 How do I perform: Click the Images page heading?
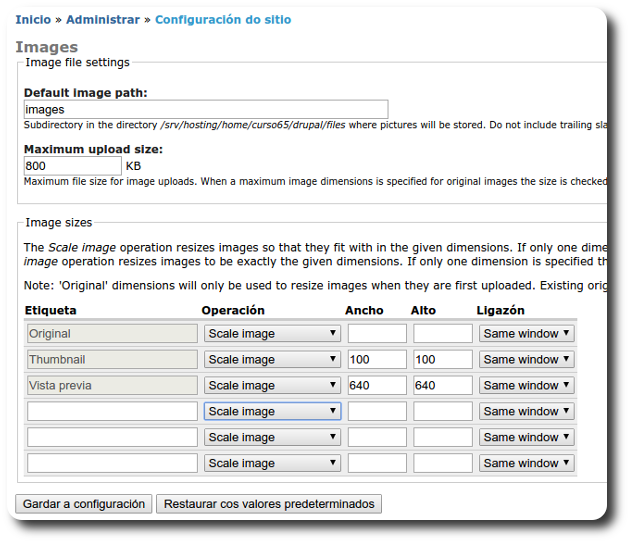tap(47, 47)
